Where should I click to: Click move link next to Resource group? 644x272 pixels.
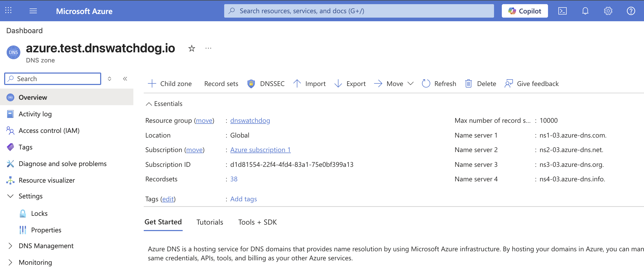point(204,120)
